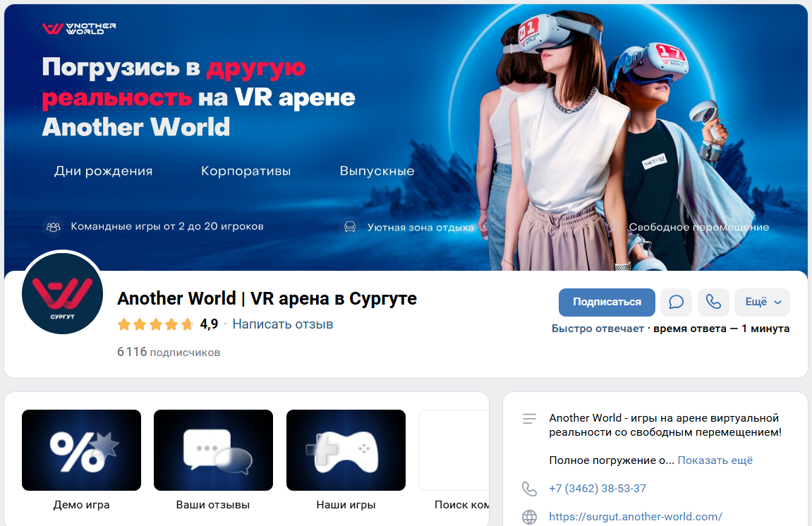This screenshot has width=812, height=526.
Task: Expand description with Показать ещё
Action: (715, 460)
